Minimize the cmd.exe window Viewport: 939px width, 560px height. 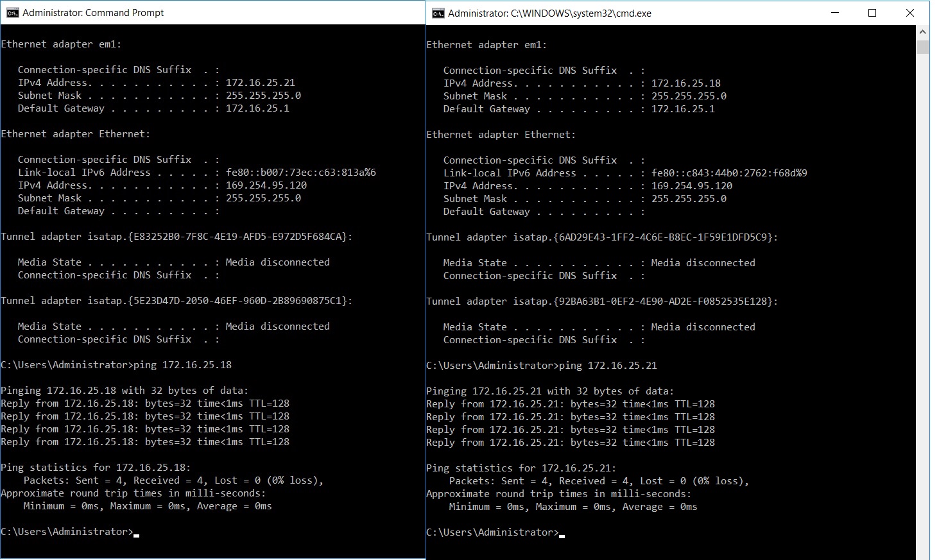835,13
